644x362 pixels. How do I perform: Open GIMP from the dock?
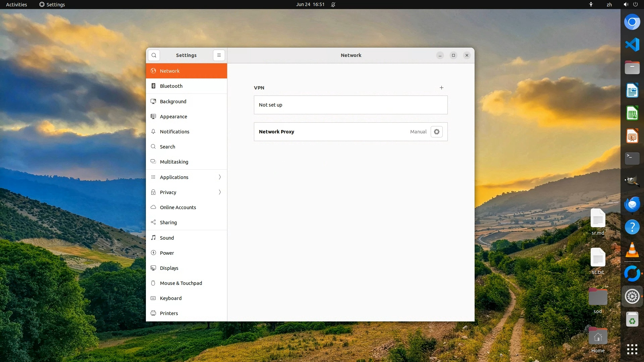632,181
